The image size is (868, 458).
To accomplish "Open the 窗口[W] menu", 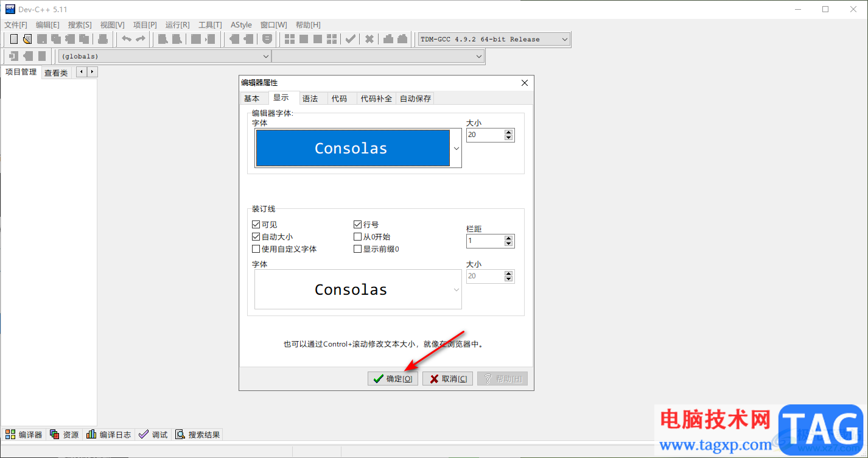I will tap(273, 25).
